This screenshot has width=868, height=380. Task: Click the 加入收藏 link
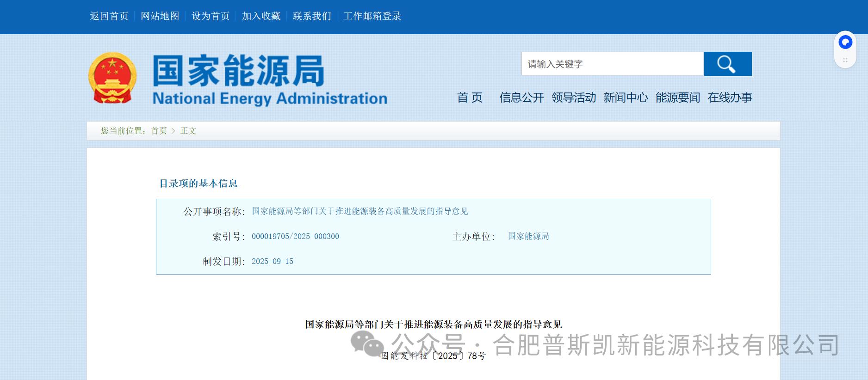pyautogui.click(x=261, y=16)
